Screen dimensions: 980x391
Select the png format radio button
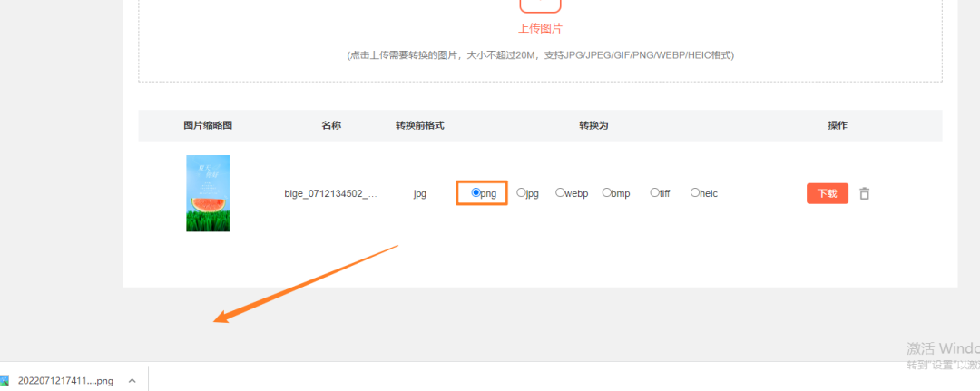pos(475,193)
